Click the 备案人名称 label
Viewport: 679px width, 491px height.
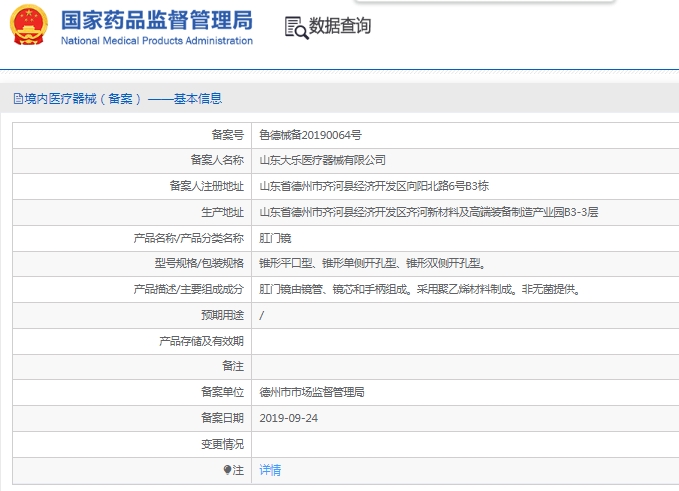tap(217, 160)
